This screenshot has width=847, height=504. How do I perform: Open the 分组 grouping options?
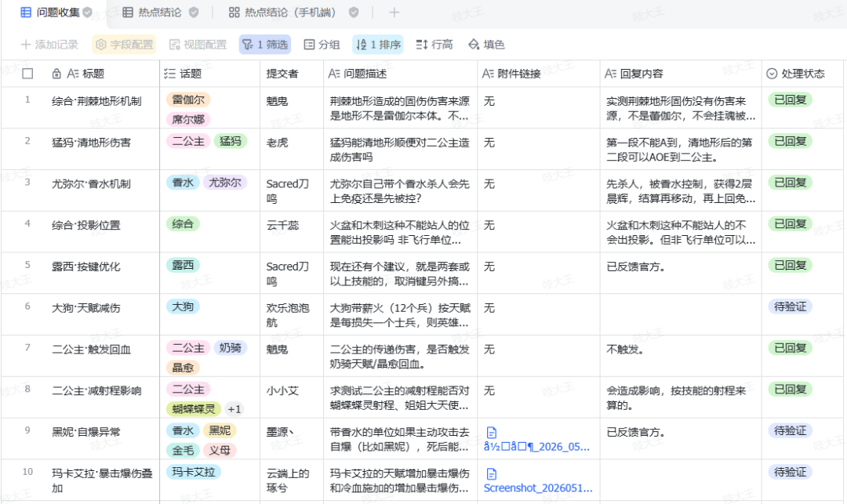[322, 44]
